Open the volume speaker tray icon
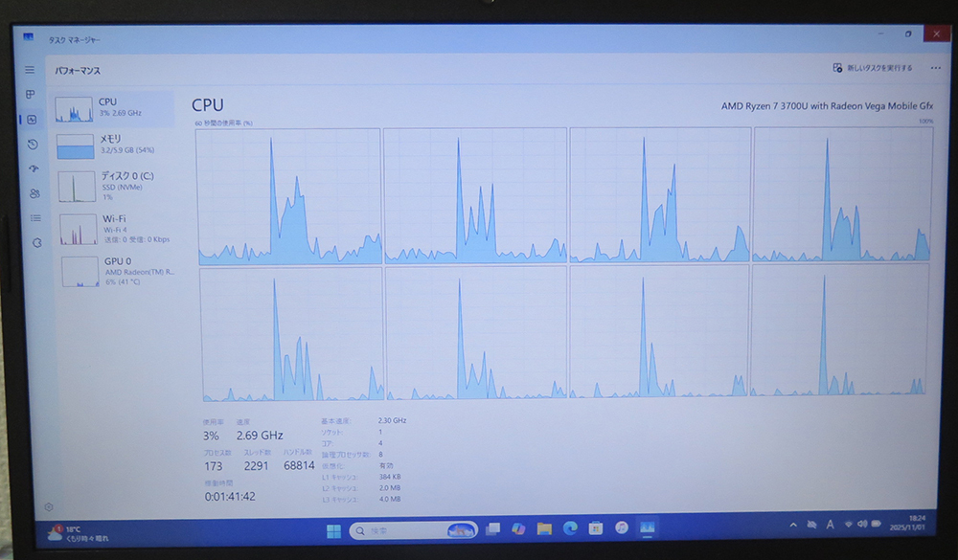958x560 pixels. [862, 524]
